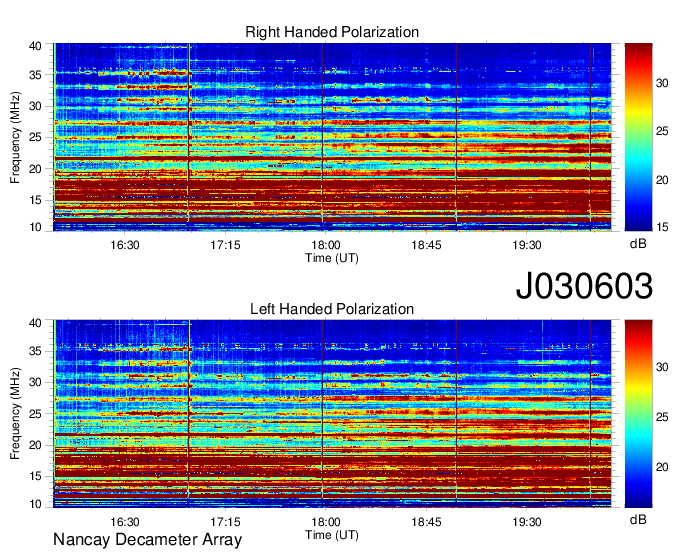Click the 20 MHz tick of Left Handed plot

[35, 445]
